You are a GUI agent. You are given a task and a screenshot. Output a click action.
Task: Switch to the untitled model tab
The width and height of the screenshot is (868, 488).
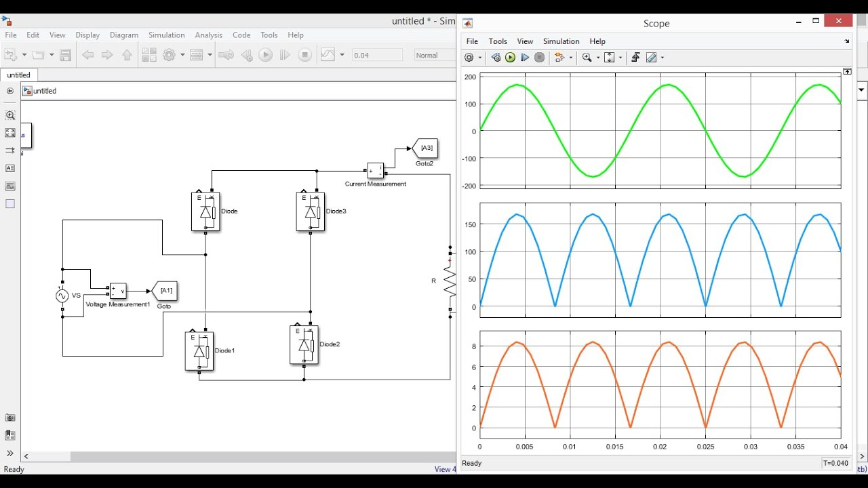(x=19, y=75)
